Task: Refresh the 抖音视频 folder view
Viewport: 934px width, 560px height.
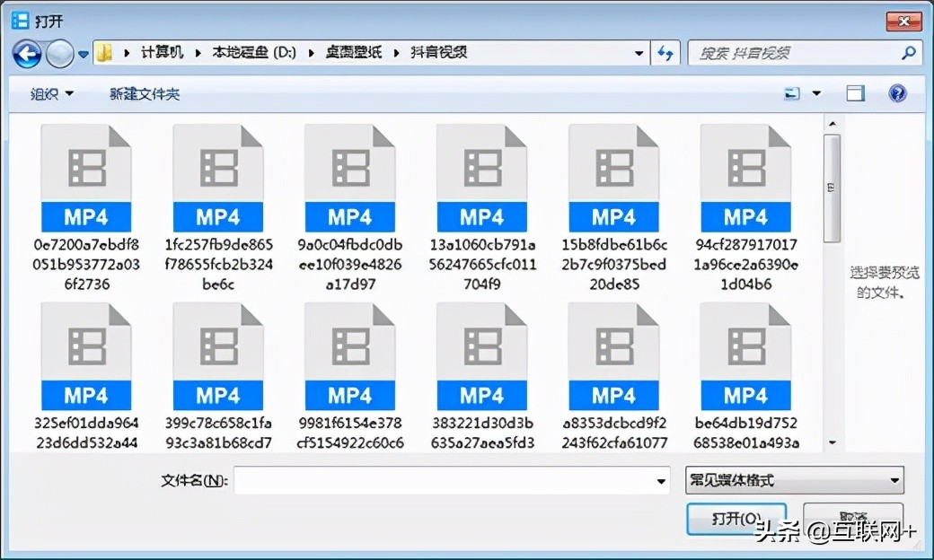Action: click(x=665, y=52)
